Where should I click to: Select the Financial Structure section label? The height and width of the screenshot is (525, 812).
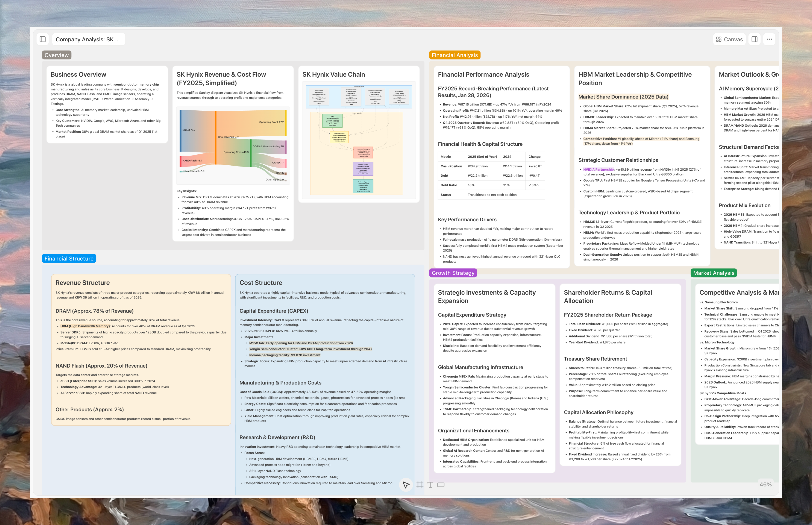69,259
